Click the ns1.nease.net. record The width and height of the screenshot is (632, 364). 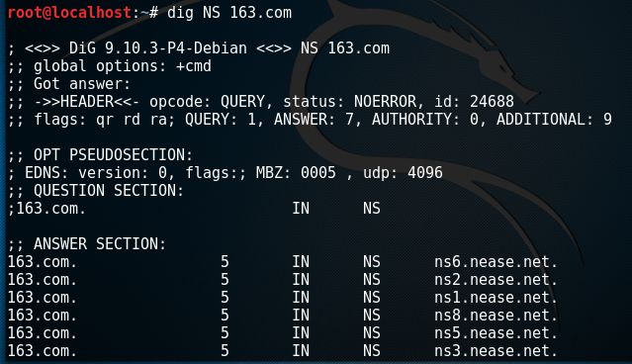(496, 298)
